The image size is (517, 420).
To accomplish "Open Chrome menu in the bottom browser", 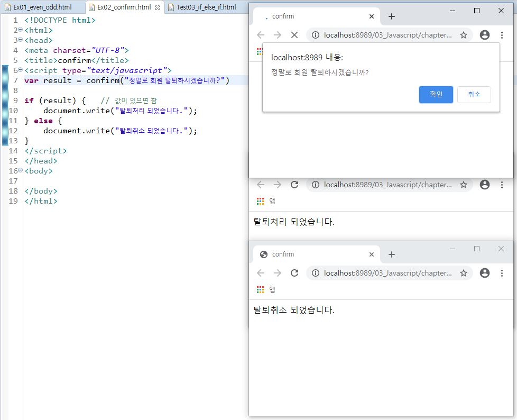I will click(502, 273).
